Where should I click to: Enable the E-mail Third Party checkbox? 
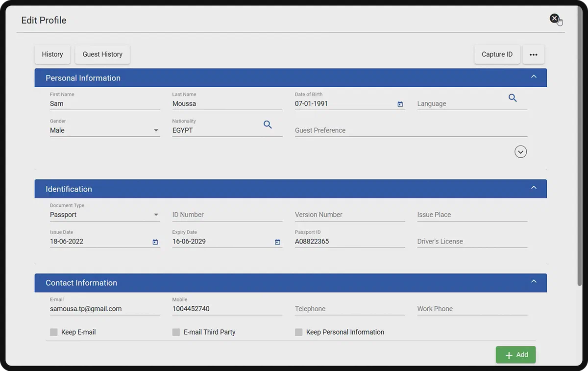pos(176,332)
